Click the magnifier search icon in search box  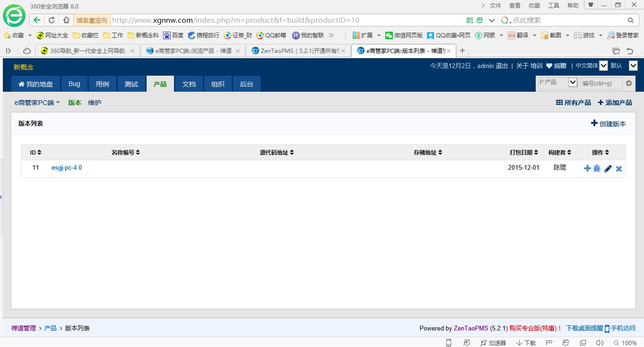(x=630, y=20)
